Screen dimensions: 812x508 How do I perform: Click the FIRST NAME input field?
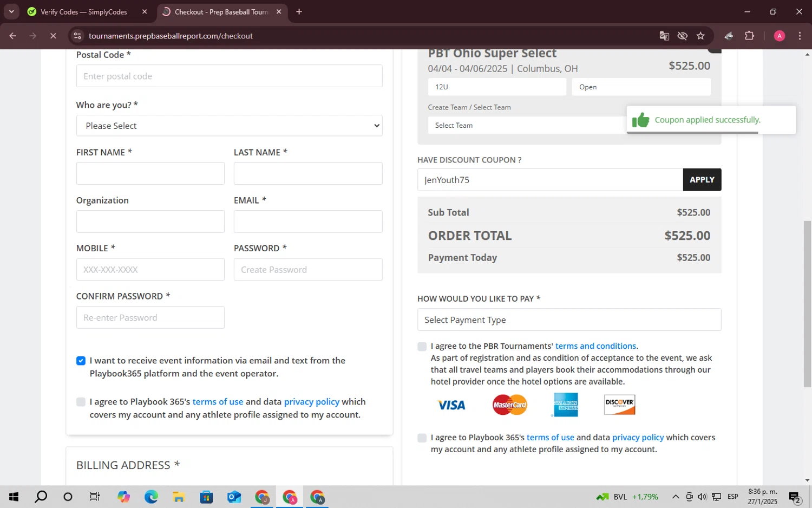point(150,173)
